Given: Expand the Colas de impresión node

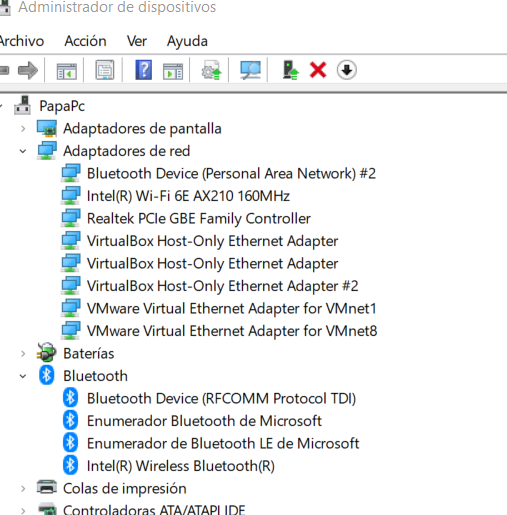Looking at the screenshot, I should (x=23, y=489).
